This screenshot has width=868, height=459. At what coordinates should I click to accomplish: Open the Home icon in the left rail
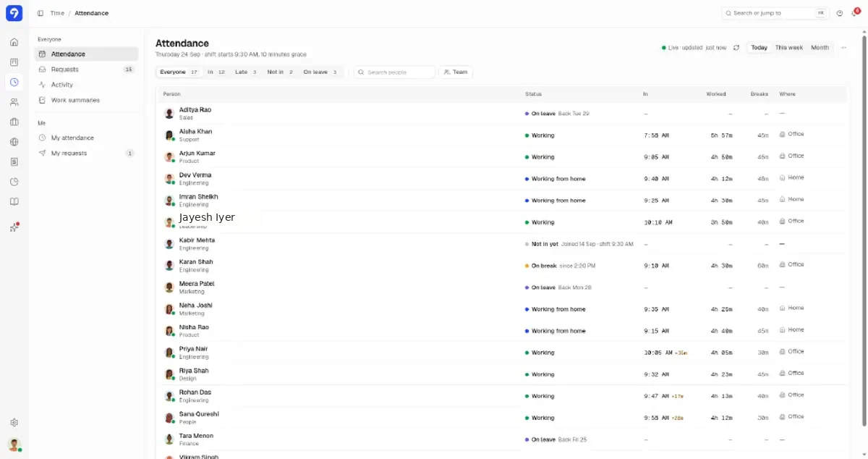14,42
